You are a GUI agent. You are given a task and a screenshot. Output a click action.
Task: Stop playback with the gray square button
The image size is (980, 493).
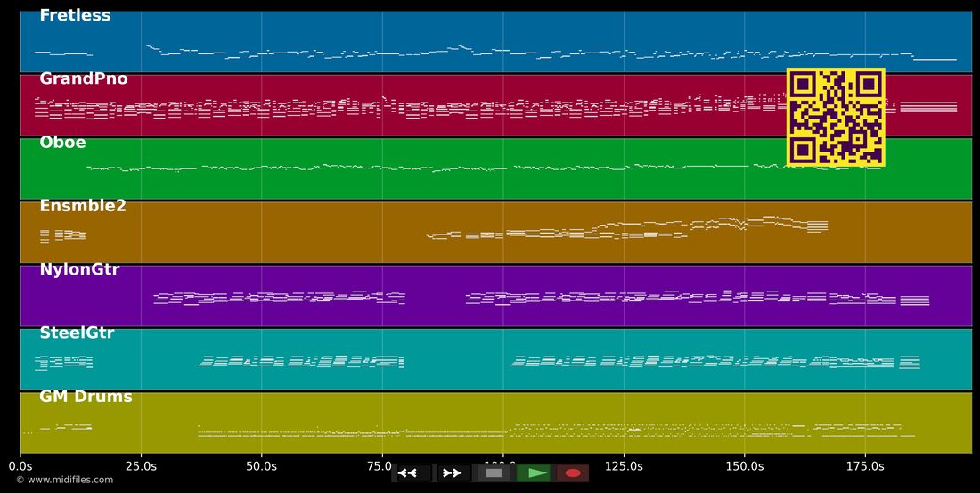[x=494, y=473]
